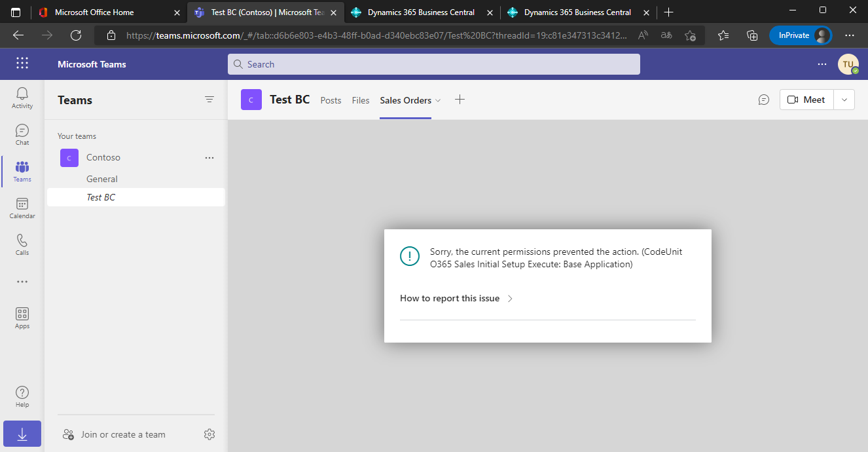Image resolution: width=868 pixels, height=452 pixels.
Task: Click the How to report this issue link
Action: click(450, 298)
